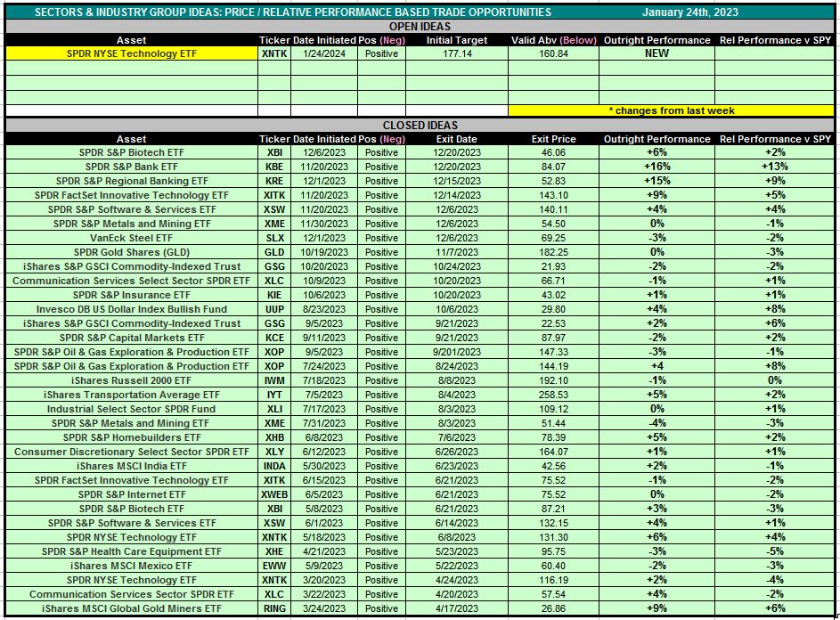Select the Exit Price column header
Screen dimensions: 840x620
tap(553, 139)
